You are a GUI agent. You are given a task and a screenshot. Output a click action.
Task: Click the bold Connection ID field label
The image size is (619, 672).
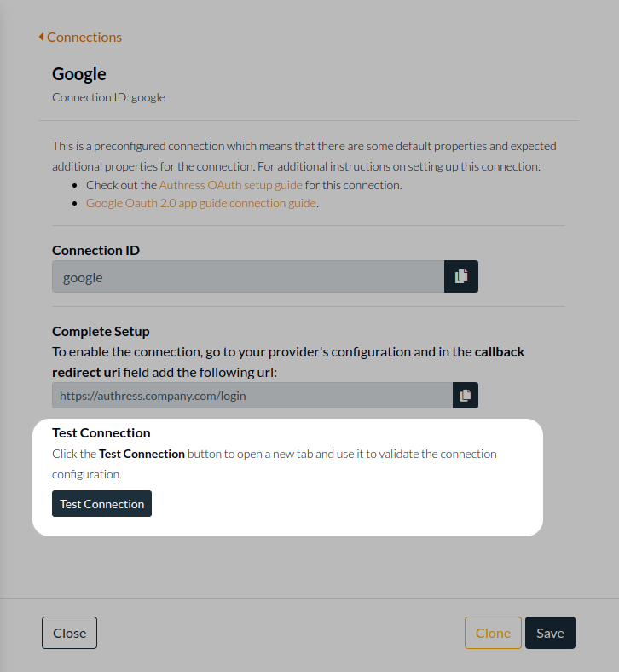point(95,250)
